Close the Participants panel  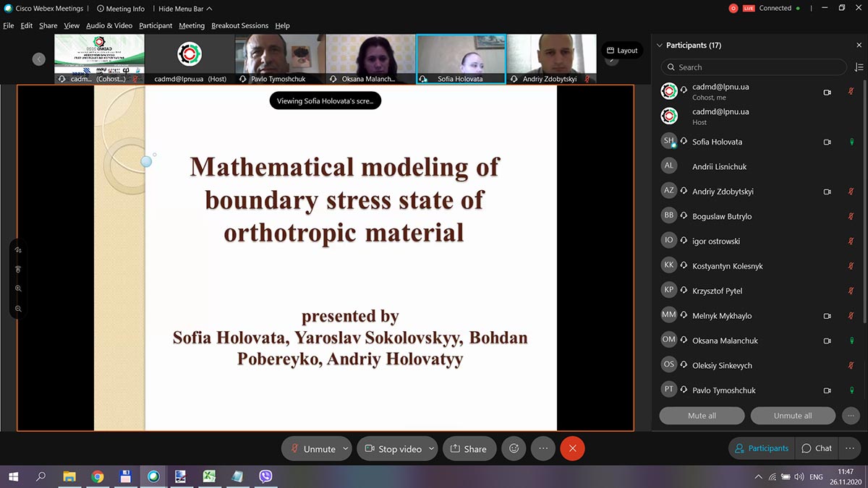pos(859,46)
